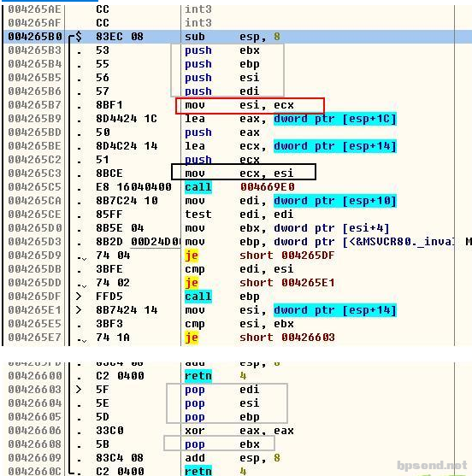Select hex bytes '3BF3'
This screenshot has width=472, height=476.
tap(109, 324)
